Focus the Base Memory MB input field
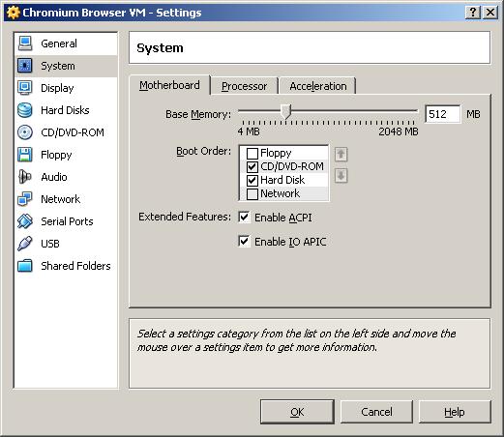Image resolution: width=504 pixels, height=437 pixels. point(443,114)
